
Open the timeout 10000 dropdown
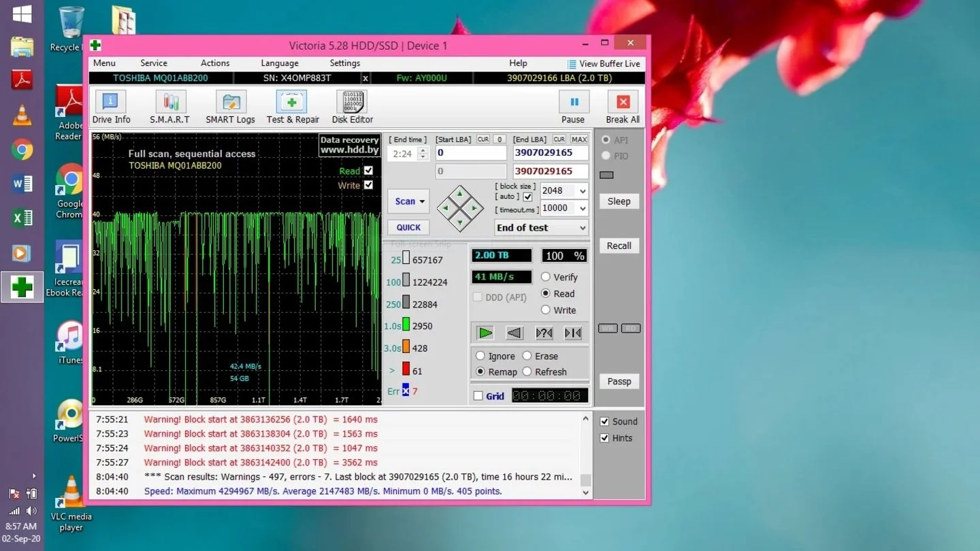coord(583,208)
